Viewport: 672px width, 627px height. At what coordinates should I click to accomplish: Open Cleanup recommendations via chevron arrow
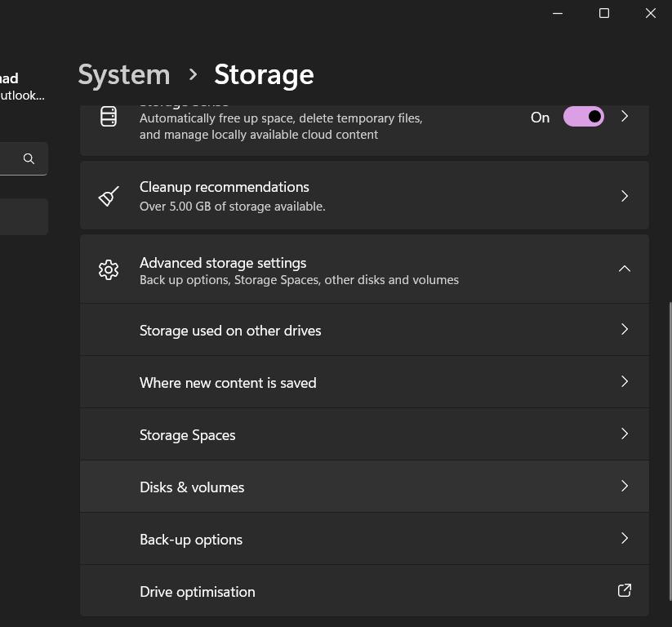(624, 196)
